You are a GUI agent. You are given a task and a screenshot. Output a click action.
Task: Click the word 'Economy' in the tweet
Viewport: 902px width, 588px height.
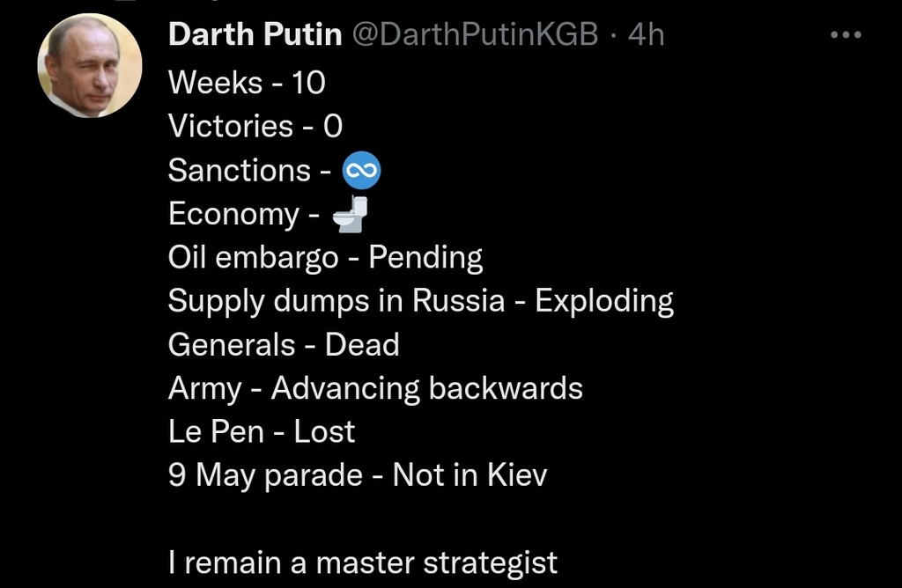tap(233, 214)
